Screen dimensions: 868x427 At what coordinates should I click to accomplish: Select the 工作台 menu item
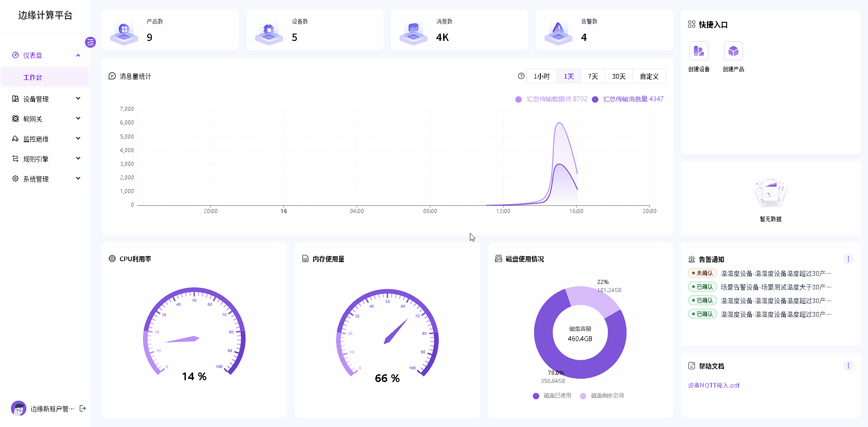tap(33, 77)
